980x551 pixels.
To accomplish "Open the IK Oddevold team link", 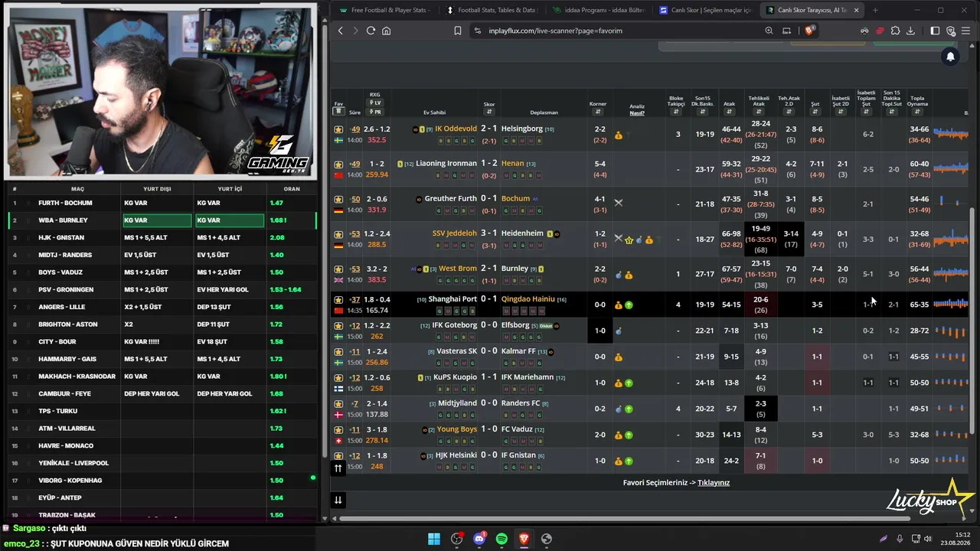I will click(456, 129).
